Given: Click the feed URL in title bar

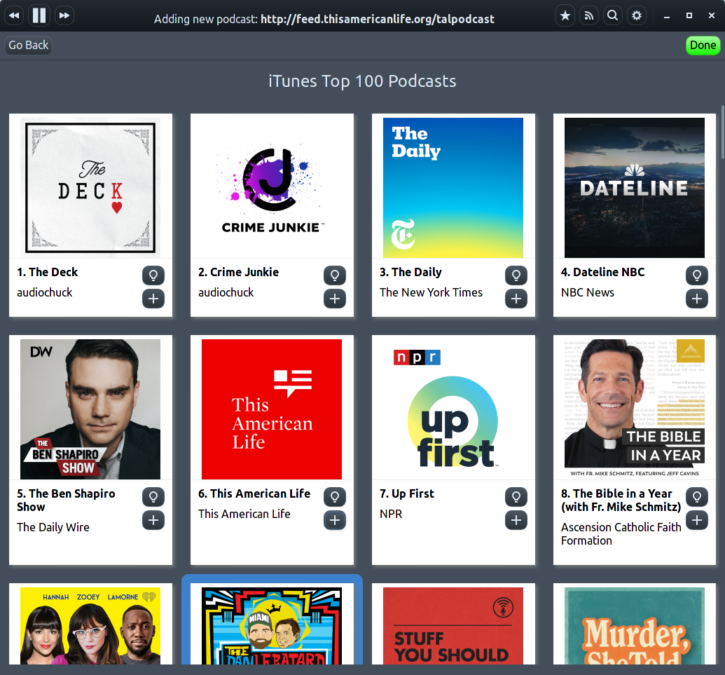Looking at the screenshot, I should [377, 19].
